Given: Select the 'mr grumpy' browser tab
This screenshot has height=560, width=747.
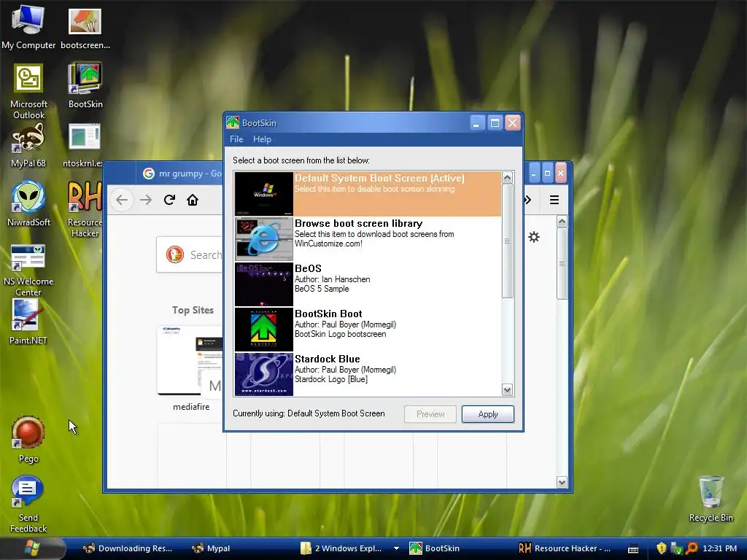Looking at the screenshot, I should click(182, 174).
